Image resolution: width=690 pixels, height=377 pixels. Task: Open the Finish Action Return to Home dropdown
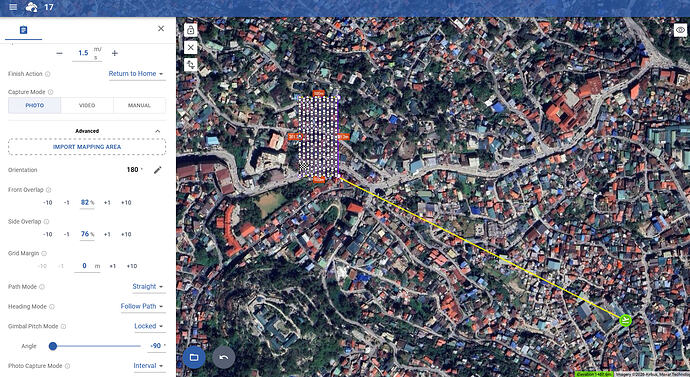click(x=136, y=74)
